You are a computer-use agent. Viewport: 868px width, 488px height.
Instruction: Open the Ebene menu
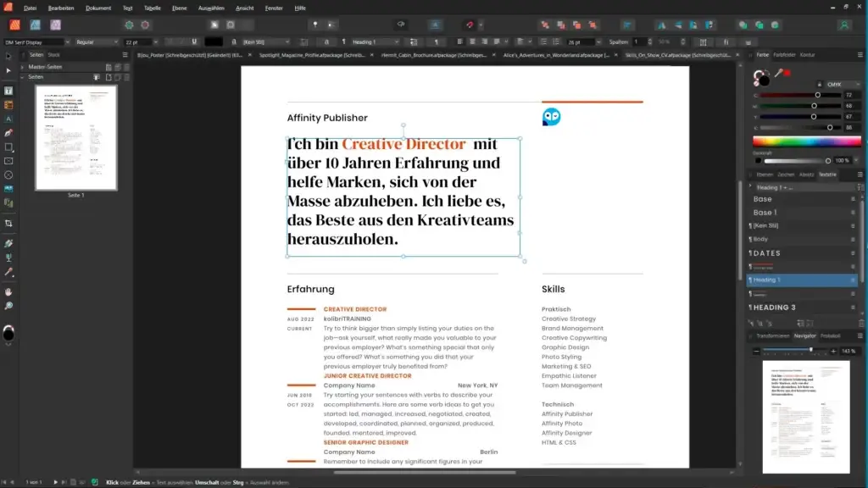click(180, 8)
